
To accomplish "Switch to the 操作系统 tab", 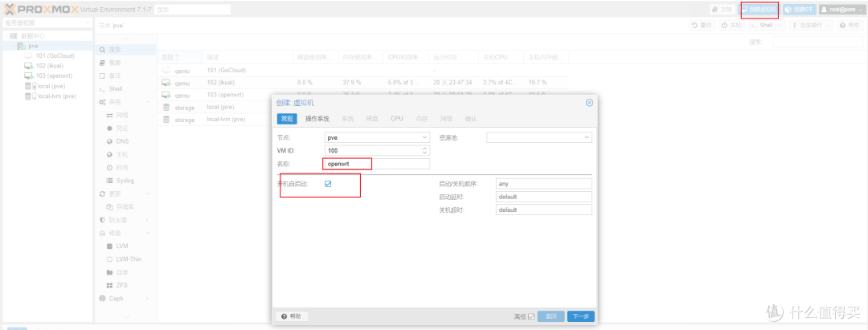I will click(x=317, y=119).
